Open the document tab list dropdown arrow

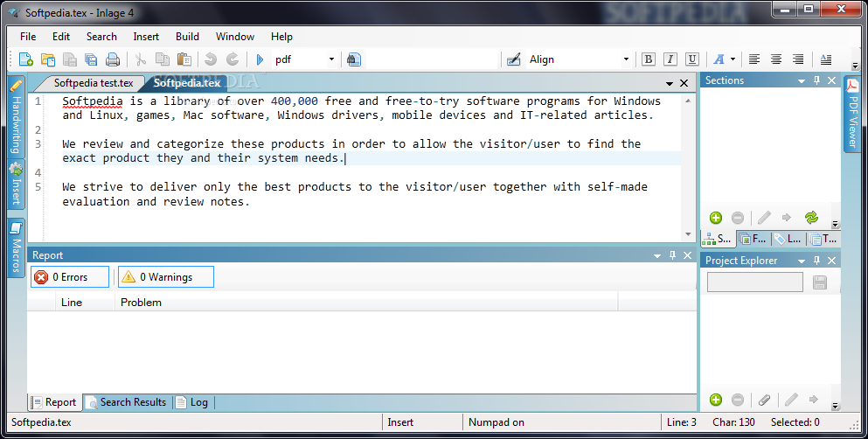click(x=670, y=84)
